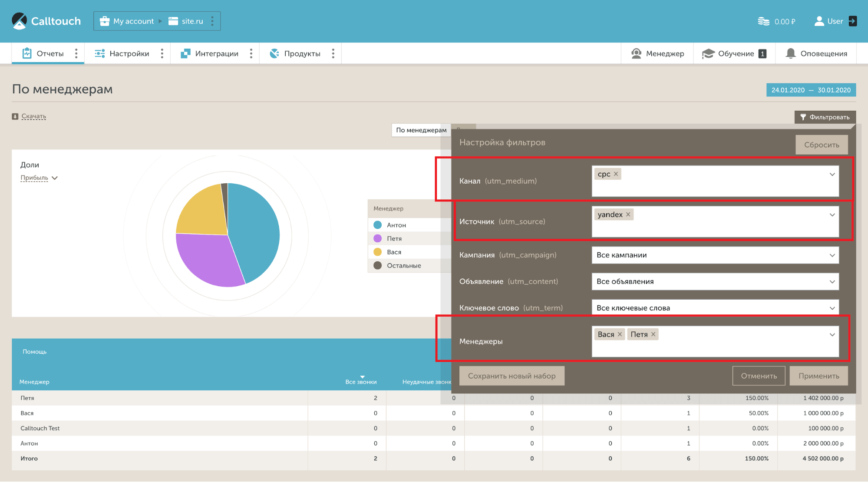Click the Применить button
Image resolution: width=868 pixels, height=482 pixels.
coord(818,376)
